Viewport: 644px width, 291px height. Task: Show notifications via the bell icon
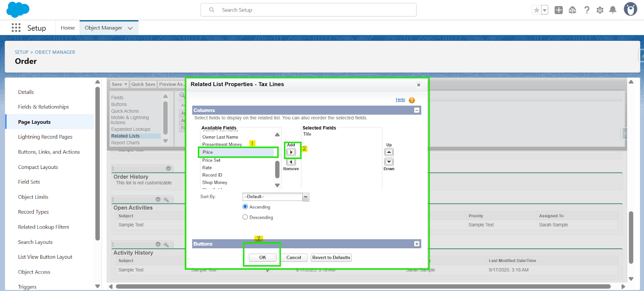(613, 10)
